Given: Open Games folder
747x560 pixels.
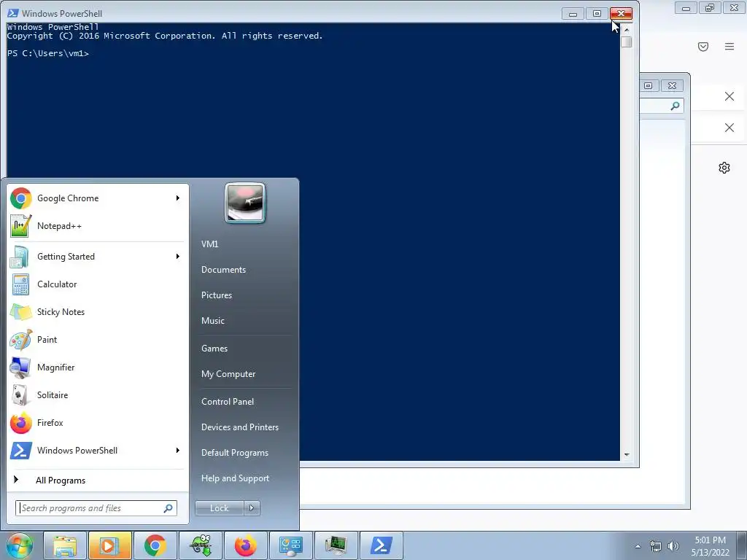Looking at the screenshot, I should coord(214,349).
